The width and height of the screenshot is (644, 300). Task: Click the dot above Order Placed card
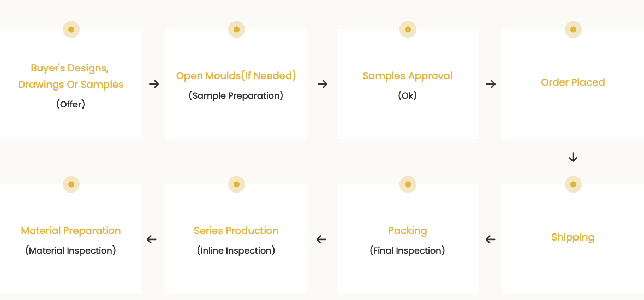[573, 29]
